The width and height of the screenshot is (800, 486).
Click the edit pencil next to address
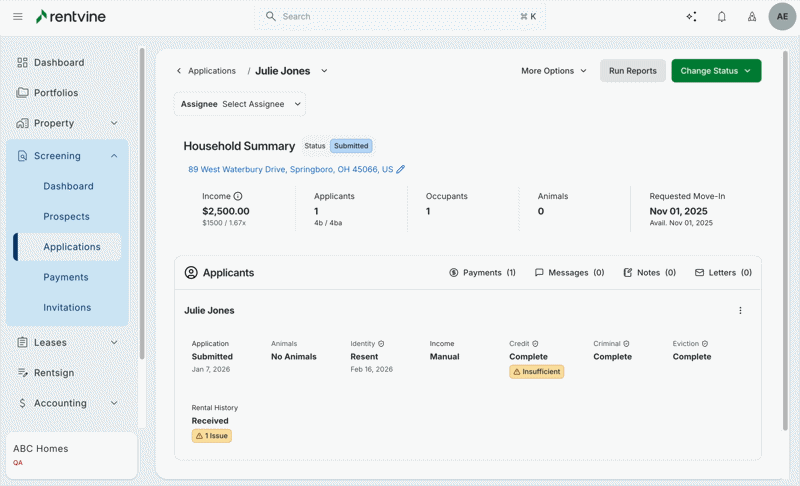401,170
